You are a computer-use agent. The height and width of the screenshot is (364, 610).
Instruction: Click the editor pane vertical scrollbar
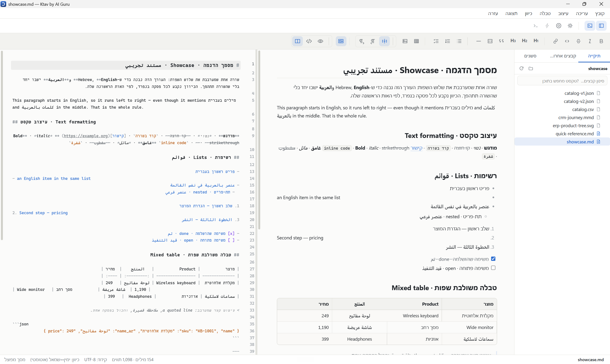tap(2, 145)
